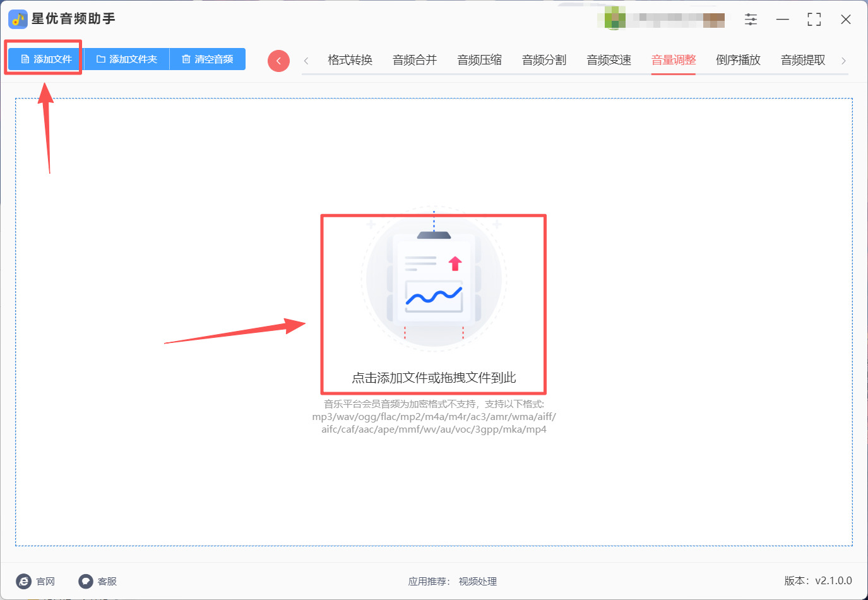This screenshot has height=600, width=868.
Task: Click the blurred user account area
Action: tap(661, 18)
